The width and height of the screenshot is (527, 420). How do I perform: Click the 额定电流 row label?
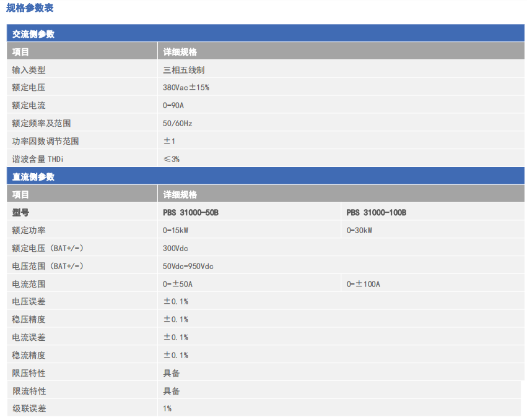point(28,105)
